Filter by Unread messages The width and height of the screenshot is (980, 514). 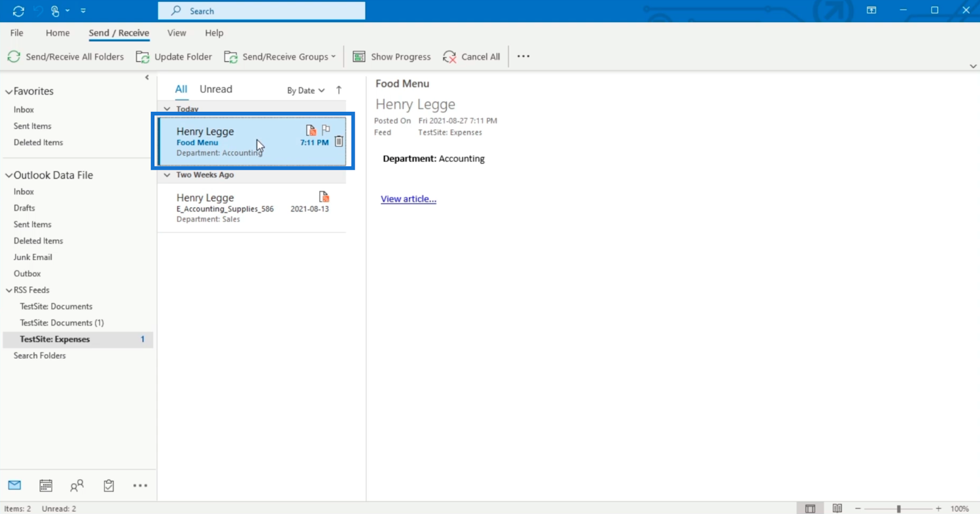click(x=216, y=89)
